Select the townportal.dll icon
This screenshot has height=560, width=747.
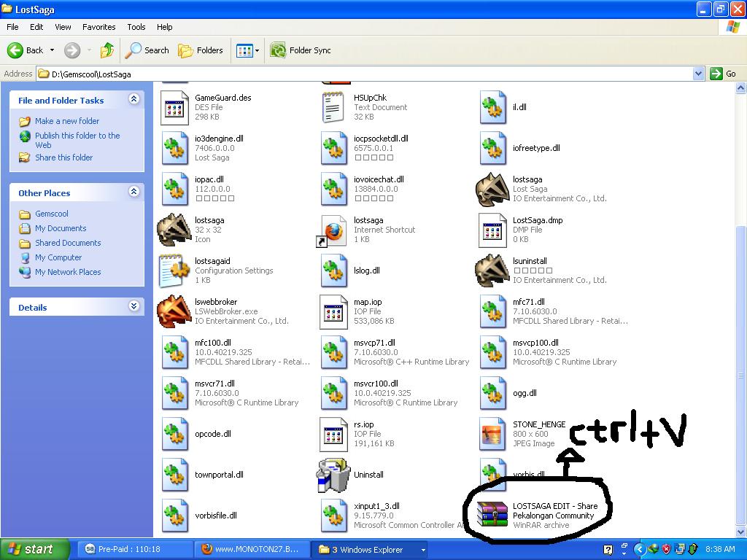175,475
